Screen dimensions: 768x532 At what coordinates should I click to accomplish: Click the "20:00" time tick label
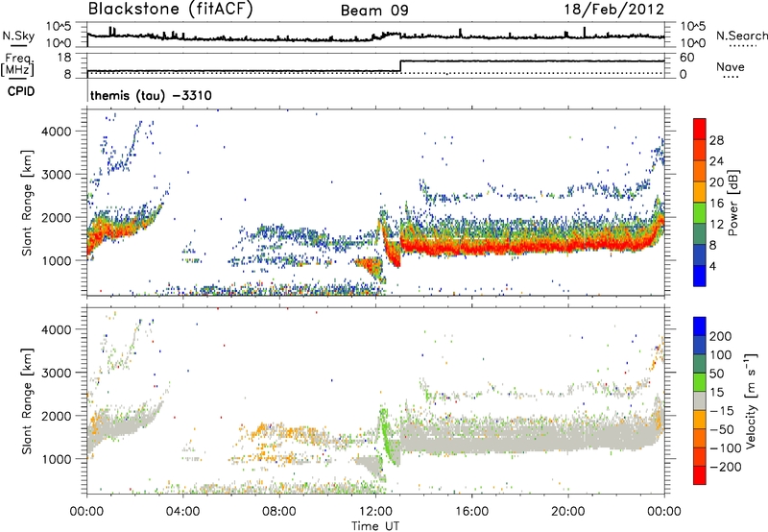pos(567,512)
